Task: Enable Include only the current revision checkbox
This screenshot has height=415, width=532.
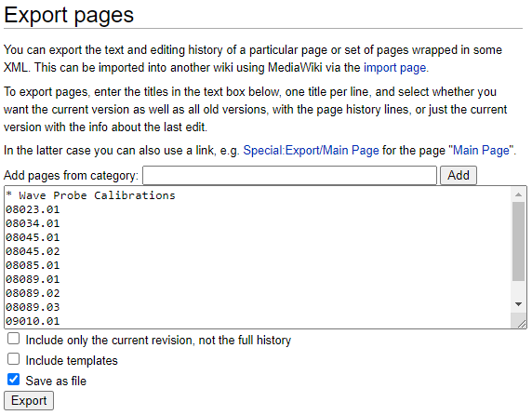Action: (x=14, y=339)
